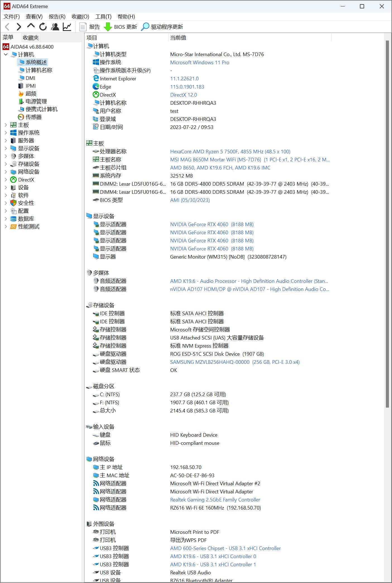Click the Realtek Gaming 2.5GbE Family Controller link
The height and width of the screenshot is (583, 392).
(215, 500)
